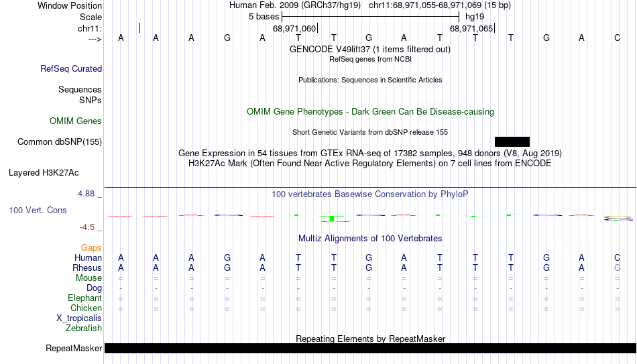Image resolution: width=637 pixels, height=364 pixels.
Task: Click the OMIM Genes track label
Action: coord(75,121)
